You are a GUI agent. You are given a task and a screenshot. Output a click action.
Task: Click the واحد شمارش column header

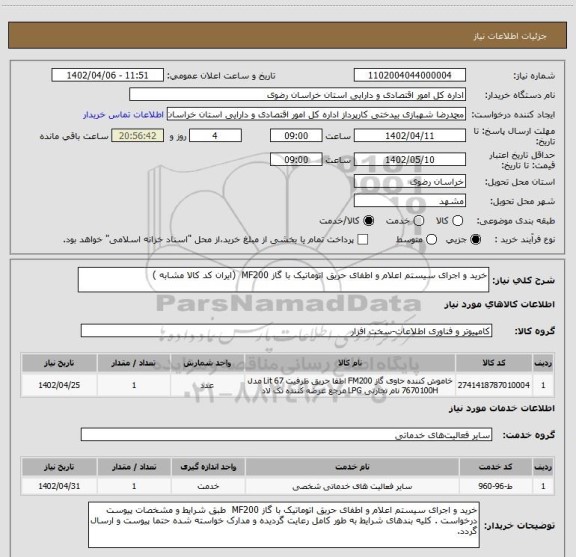tap(207, 363)
